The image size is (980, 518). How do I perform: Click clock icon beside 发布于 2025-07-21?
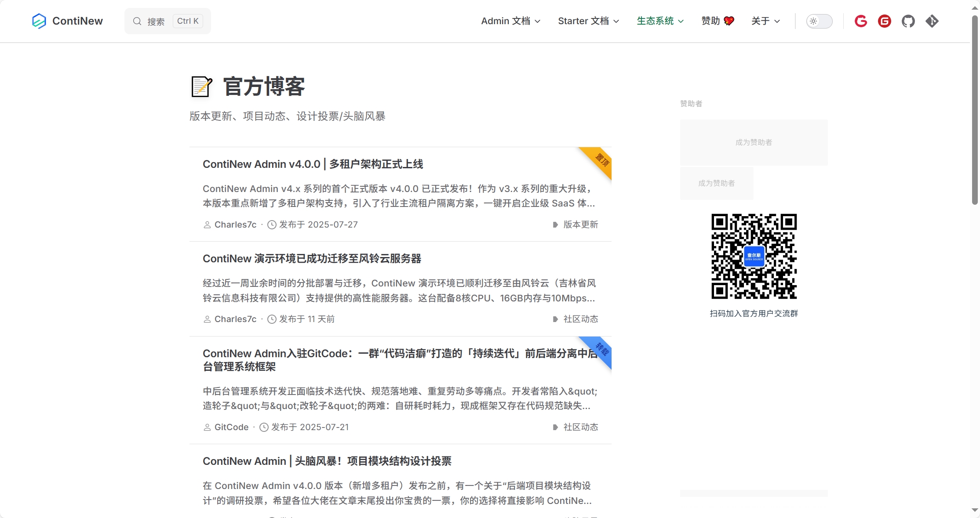click(264, 427)
